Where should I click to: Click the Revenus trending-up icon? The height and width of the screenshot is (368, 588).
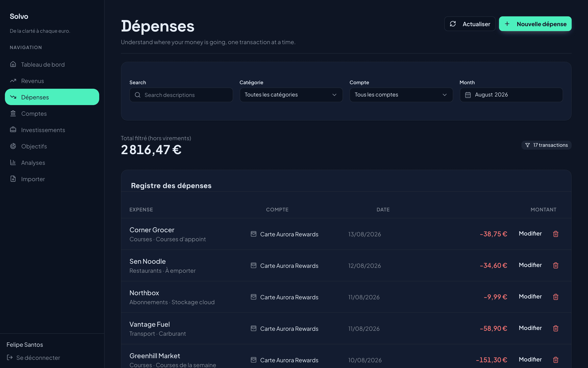(x=13, y=81)
